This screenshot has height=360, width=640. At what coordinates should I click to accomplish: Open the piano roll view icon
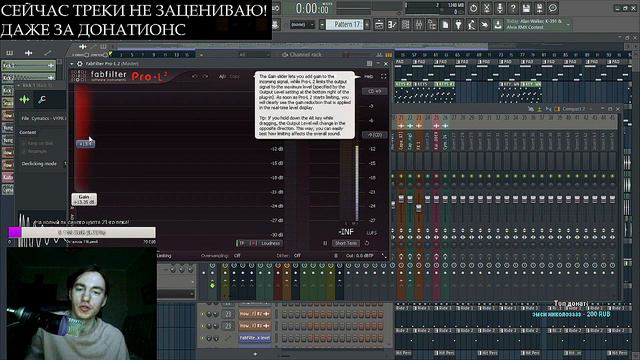tap(392, 25)
